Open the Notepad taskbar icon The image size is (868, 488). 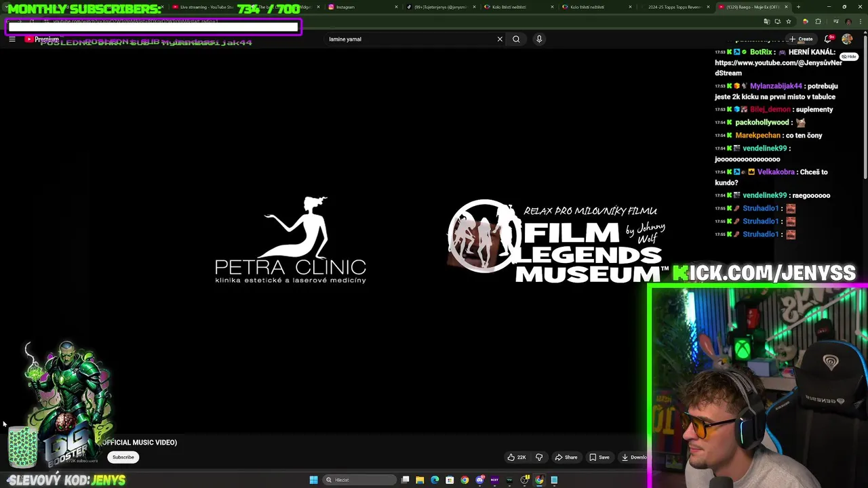tap(554, 480)
